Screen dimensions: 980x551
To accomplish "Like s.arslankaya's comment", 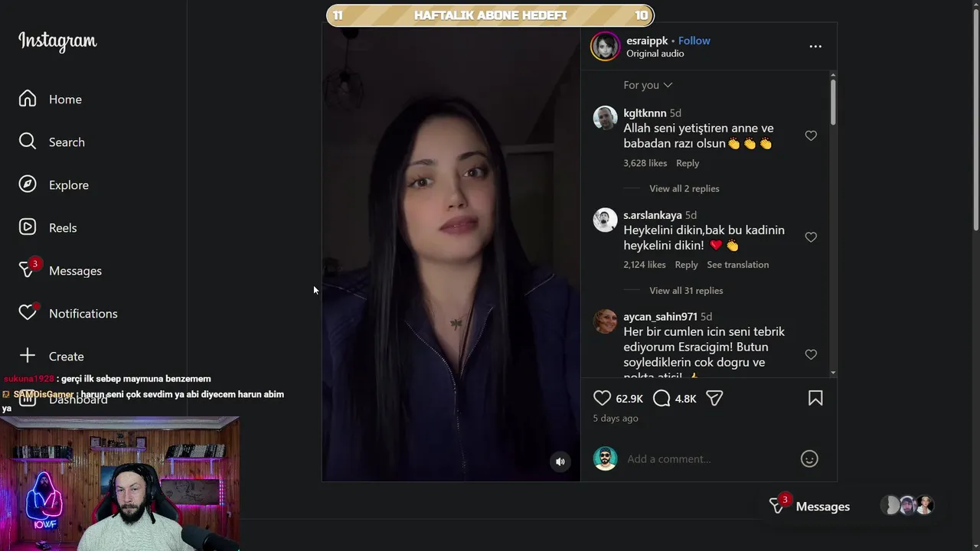I will [x=811, y=237].
